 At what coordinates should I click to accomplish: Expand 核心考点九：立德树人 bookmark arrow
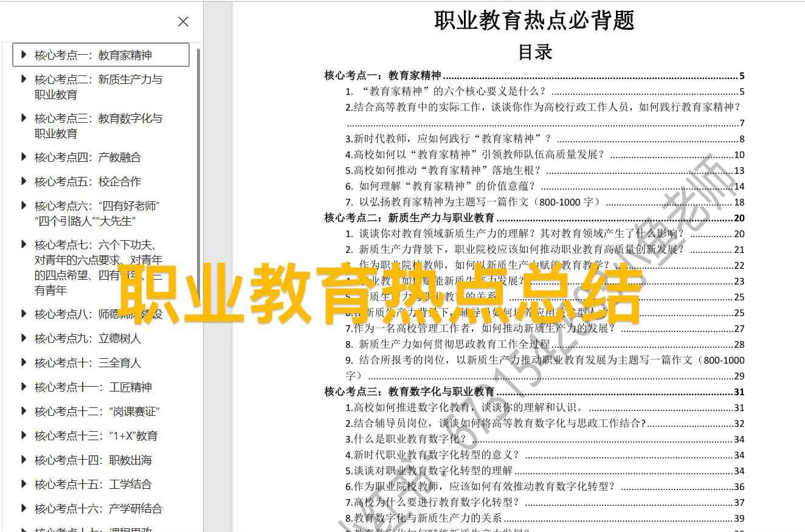coord(24,338)
